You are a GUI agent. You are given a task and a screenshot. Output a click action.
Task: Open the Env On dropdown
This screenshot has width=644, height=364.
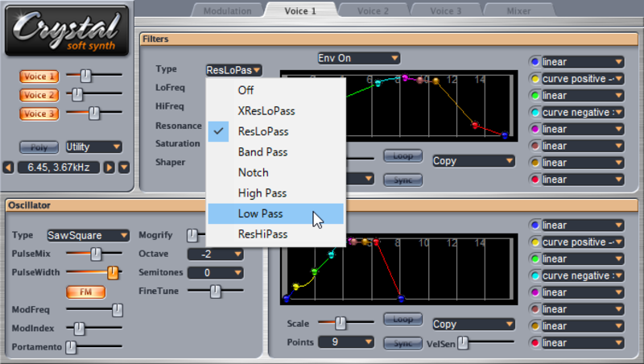[x=358, y=58]
